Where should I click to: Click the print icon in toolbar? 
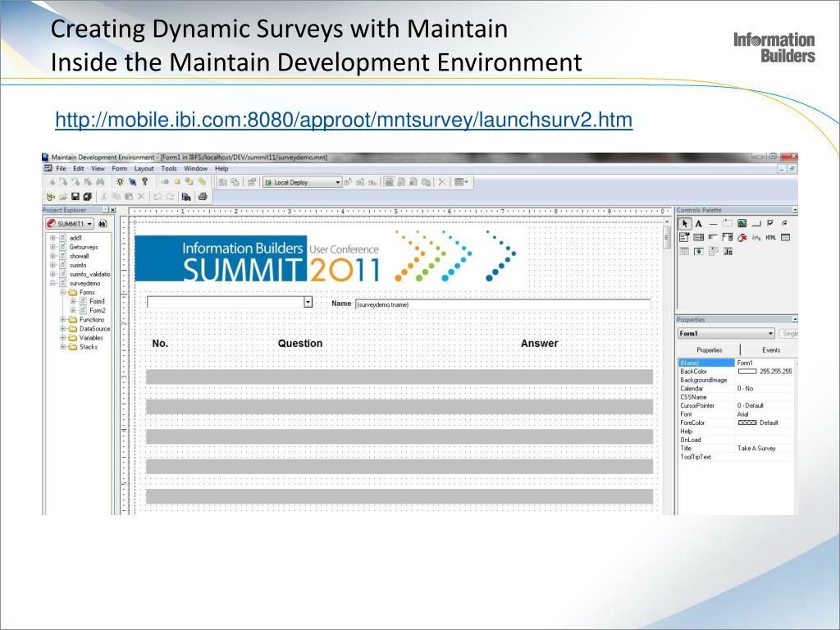tap(202, 197)
